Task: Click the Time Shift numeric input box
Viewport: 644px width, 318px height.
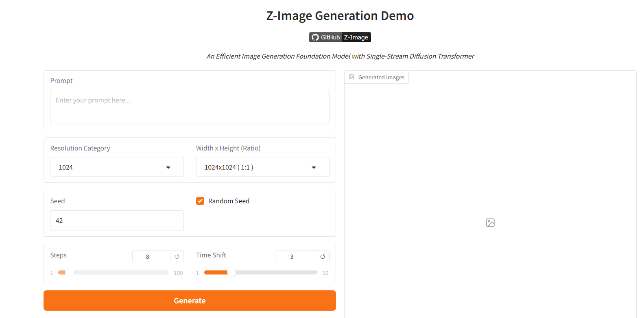Action: pyautogui.click(x=295, y=257)
